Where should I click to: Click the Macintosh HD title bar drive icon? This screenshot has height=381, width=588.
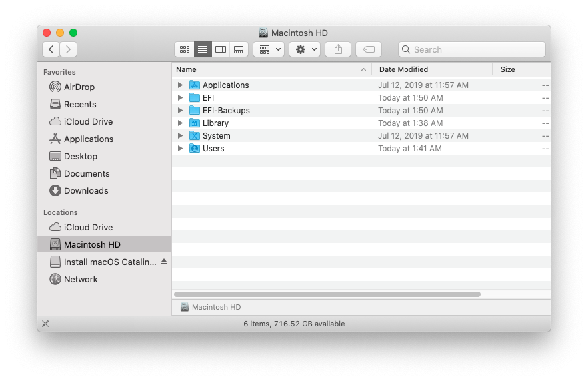[x=263, y=33]
